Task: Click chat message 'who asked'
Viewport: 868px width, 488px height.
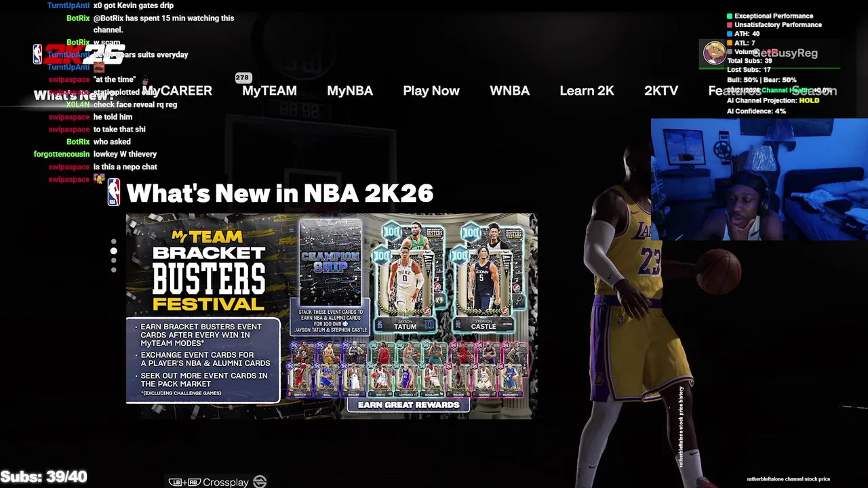Action: (x=111, y=142)
